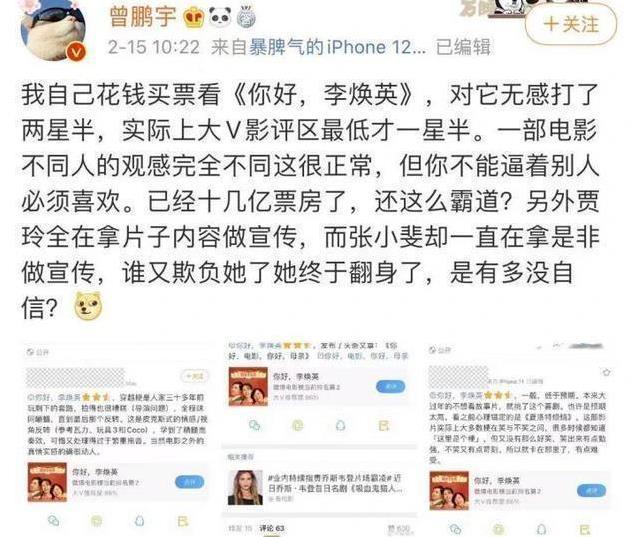The width and height of the screenshot is (638, 537).
Task: Open the poster's profile avatar
Action: pyautogui.click(x=53, y=31)
